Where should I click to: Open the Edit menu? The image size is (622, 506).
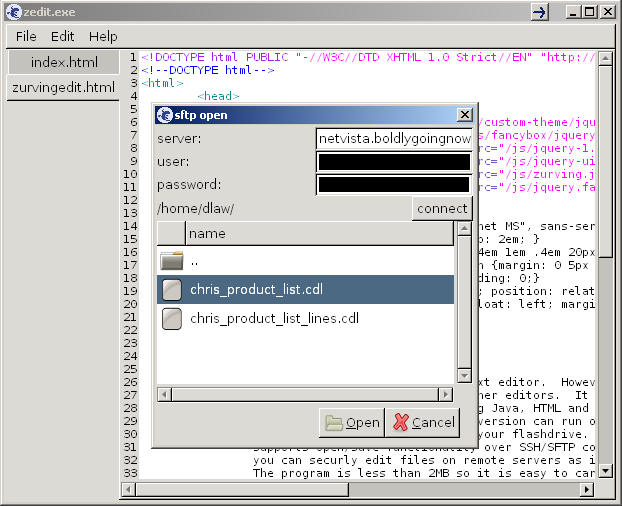tap(63, 36)
